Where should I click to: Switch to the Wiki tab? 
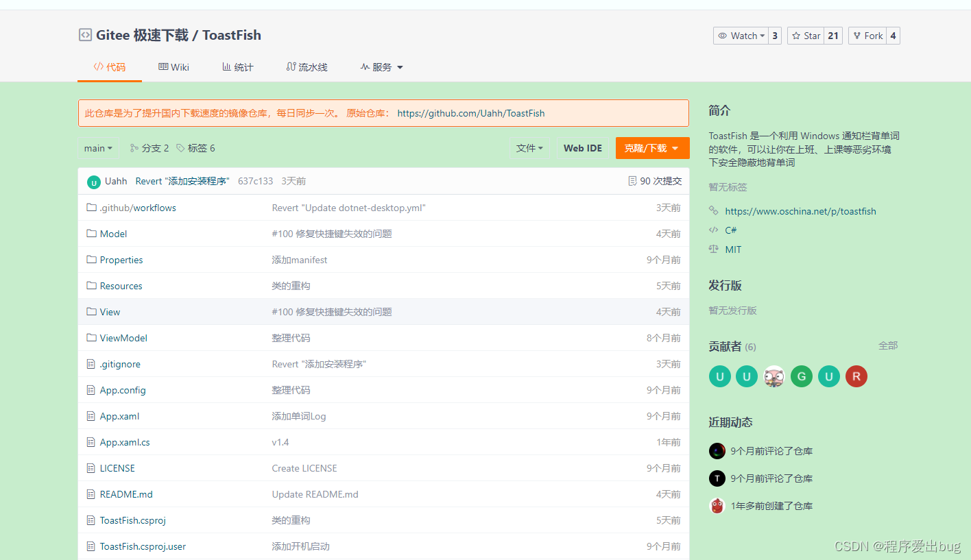click(173, 66)
